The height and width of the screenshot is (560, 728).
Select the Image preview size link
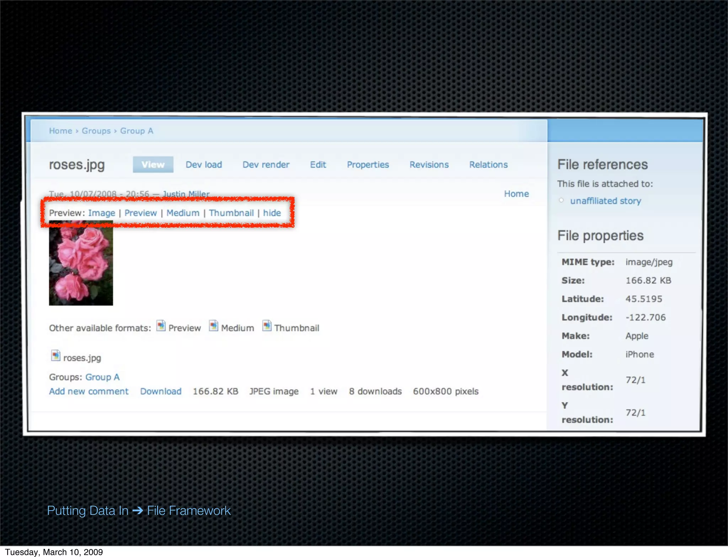point(102,213)
